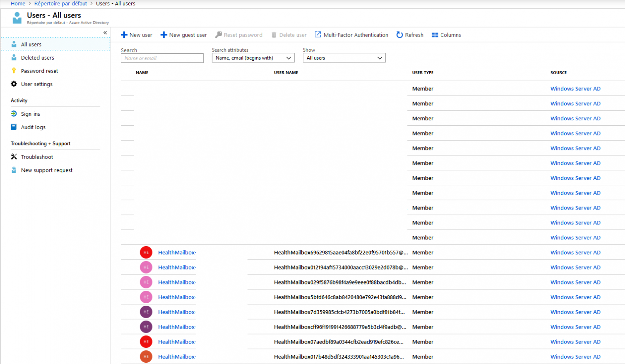Click Windows Server AD for HealthMailbox017b48d5
Viewport: 625px width, 364px height.
click(x=575, y=357)
